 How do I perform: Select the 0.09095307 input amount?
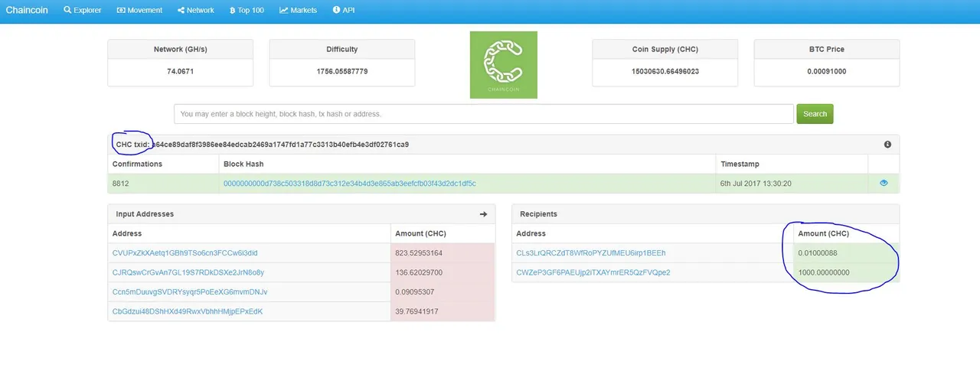click(415, 292)
